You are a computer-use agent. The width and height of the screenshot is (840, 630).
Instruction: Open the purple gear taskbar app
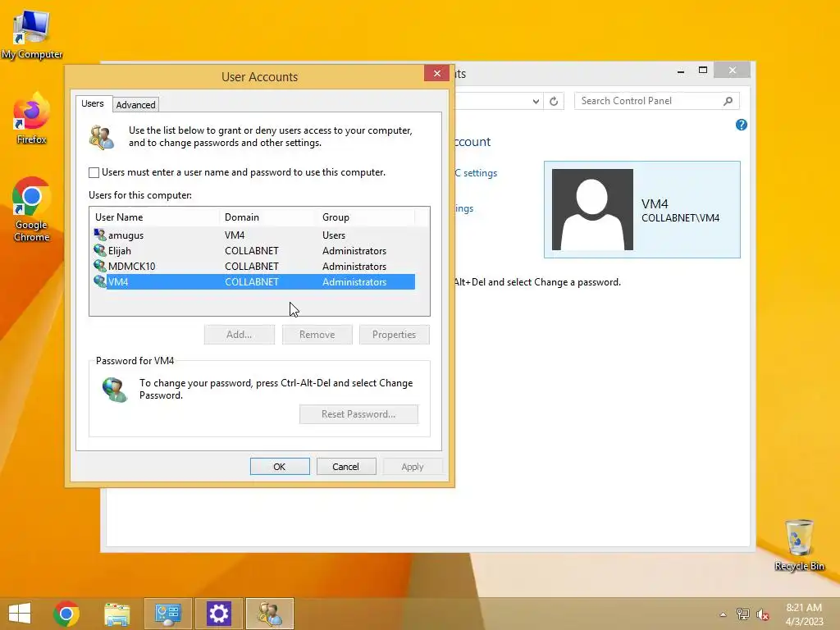pos(218,614)
